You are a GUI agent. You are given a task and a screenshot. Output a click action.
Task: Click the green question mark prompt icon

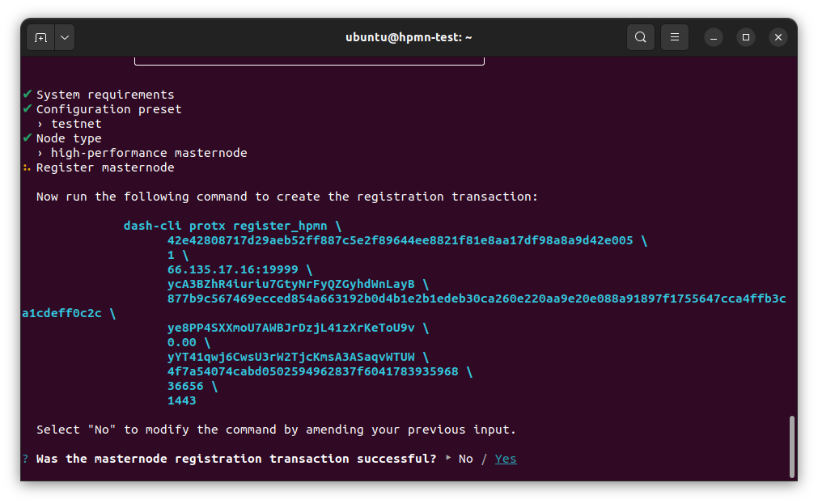click(26, 459)
